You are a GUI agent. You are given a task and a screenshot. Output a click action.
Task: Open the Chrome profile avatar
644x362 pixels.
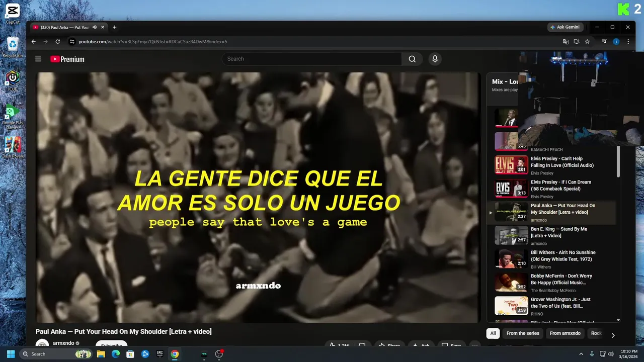(x=616, y=42)
